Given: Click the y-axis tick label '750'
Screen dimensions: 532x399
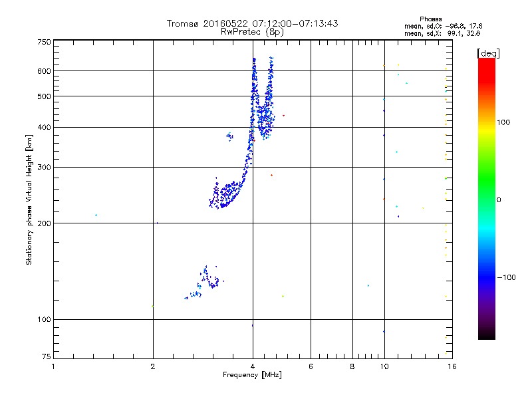Looking at the screenshot, I should coord(45,42).
